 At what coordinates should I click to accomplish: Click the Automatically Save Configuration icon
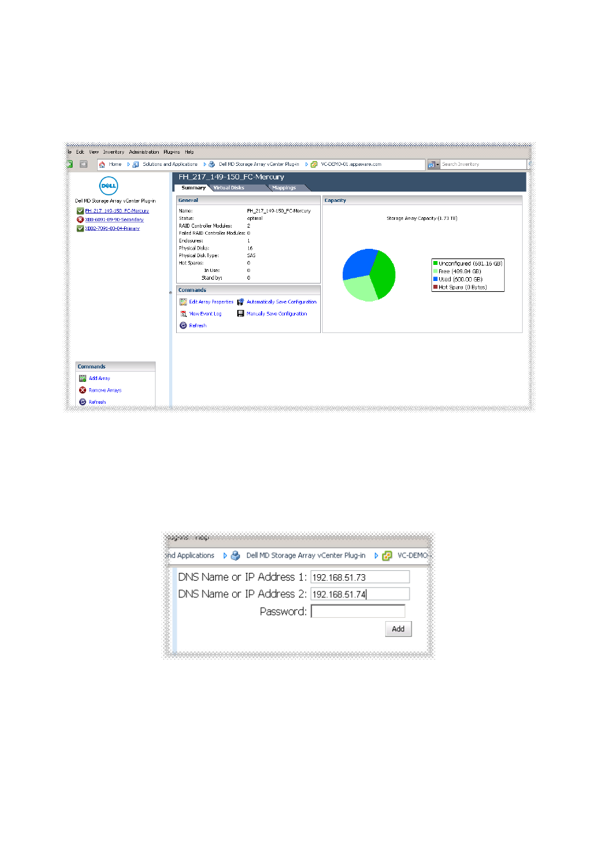(x=240, y=302)
